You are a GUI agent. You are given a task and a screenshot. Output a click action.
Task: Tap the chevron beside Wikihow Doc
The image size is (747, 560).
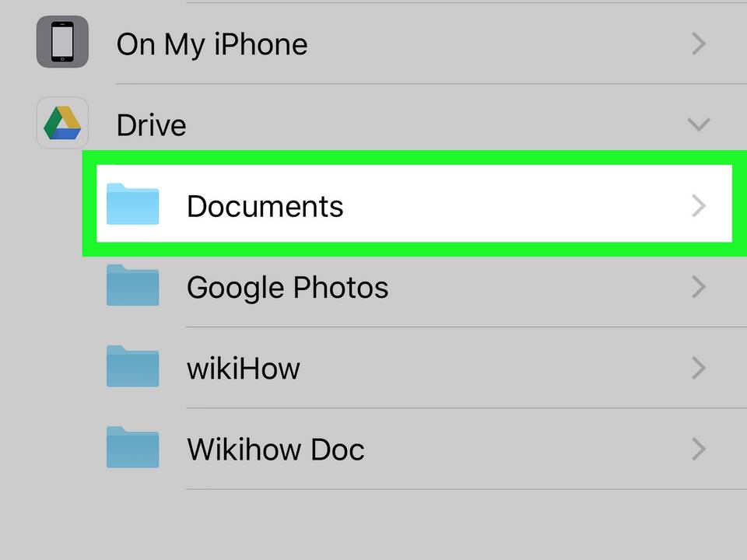(699, 449)
